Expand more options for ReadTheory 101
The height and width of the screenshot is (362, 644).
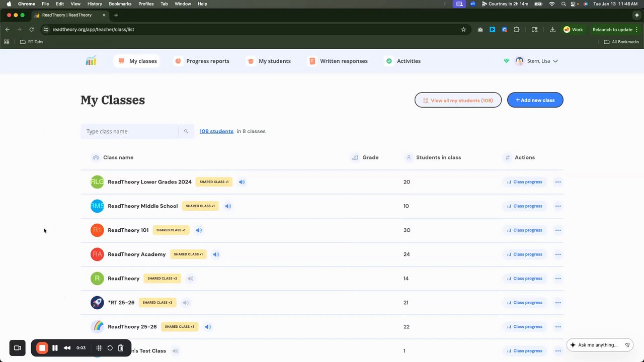(x=558, y=230)
